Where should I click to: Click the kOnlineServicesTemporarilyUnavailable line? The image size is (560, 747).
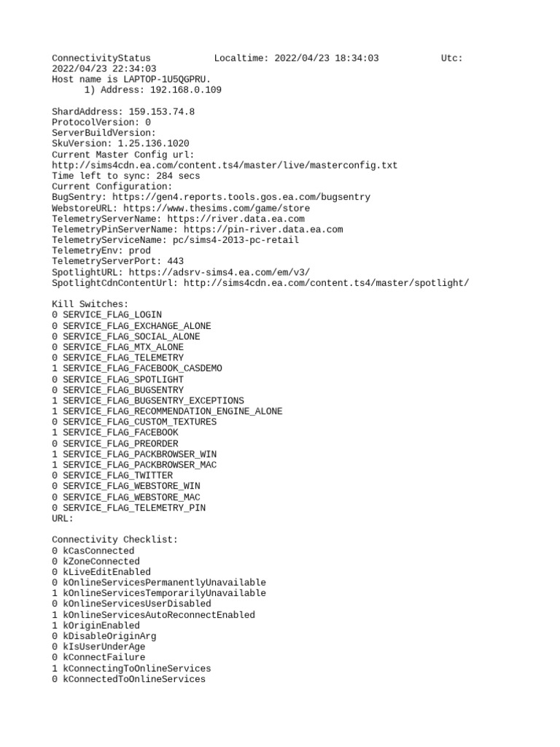point(159,593)
